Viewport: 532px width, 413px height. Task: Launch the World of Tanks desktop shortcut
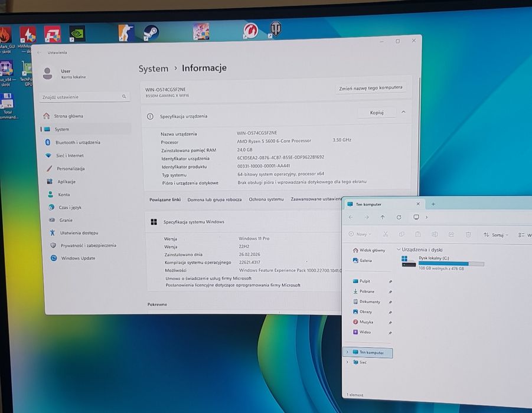tap(275, 29)
